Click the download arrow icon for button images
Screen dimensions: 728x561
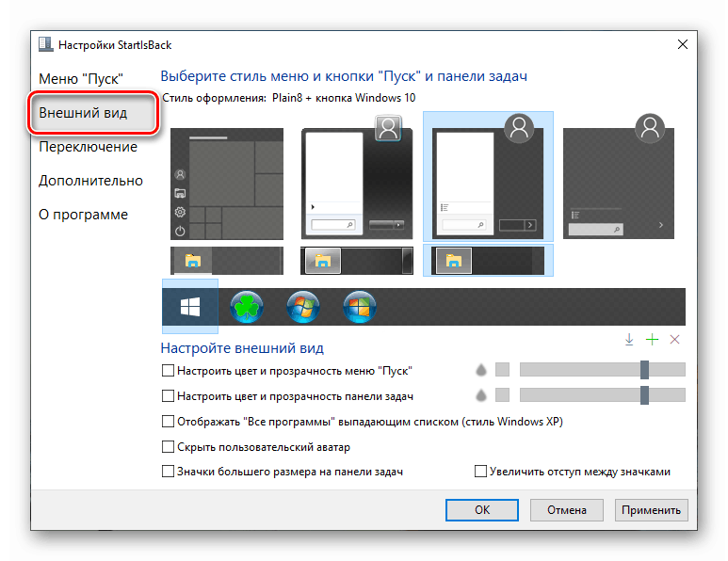pos(629,339)
